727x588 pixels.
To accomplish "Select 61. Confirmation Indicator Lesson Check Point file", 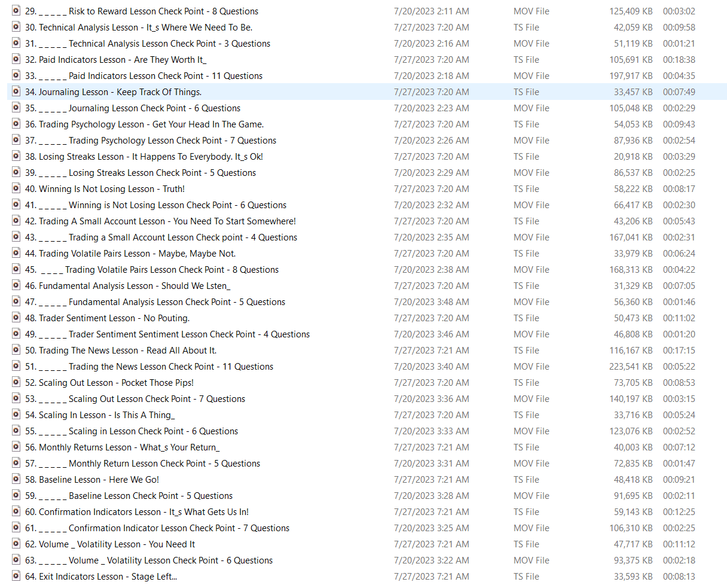I will point(157,528).
